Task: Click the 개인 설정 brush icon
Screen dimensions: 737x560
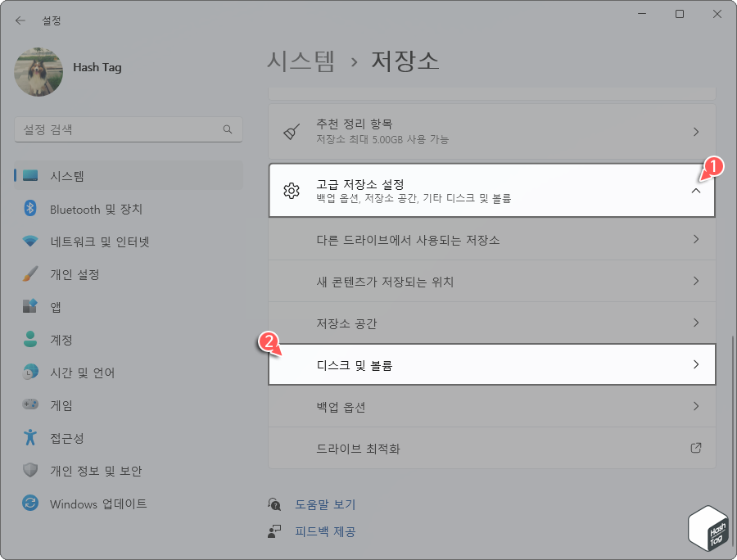Action: point(30,274)
